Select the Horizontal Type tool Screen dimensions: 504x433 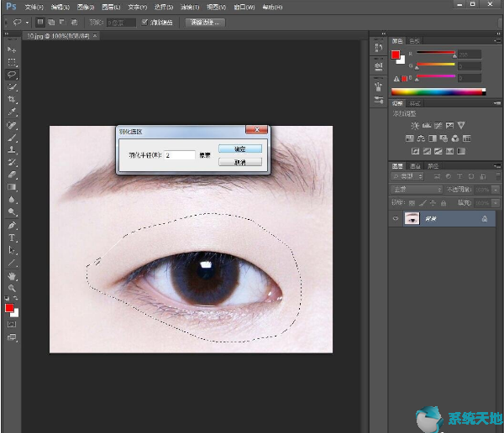12,237
